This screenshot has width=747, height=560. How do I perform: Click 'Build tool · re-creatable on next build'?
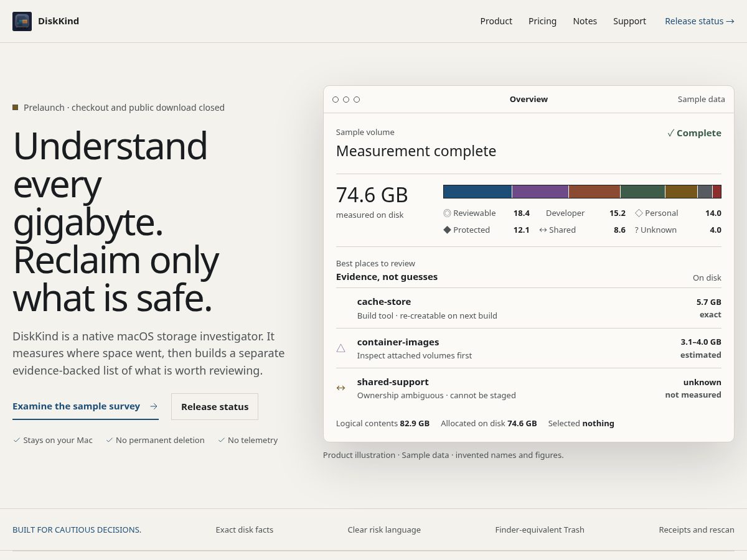point(427,315)
